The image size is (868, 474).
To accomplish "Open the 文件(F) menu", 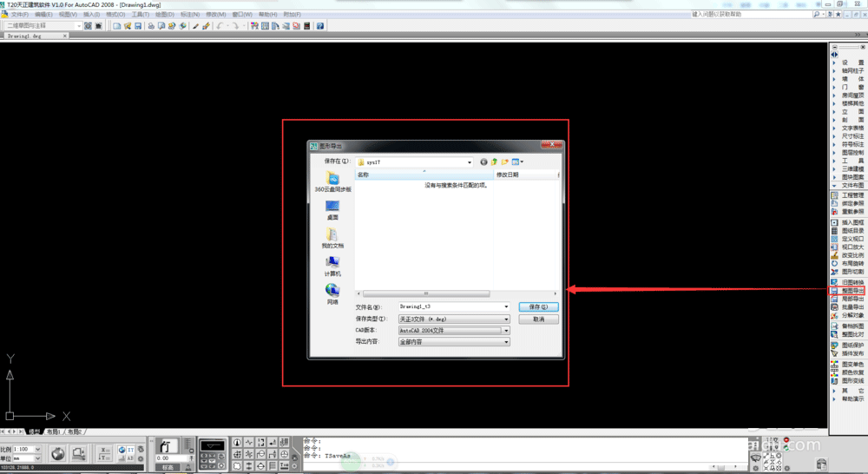I will 20,15.
